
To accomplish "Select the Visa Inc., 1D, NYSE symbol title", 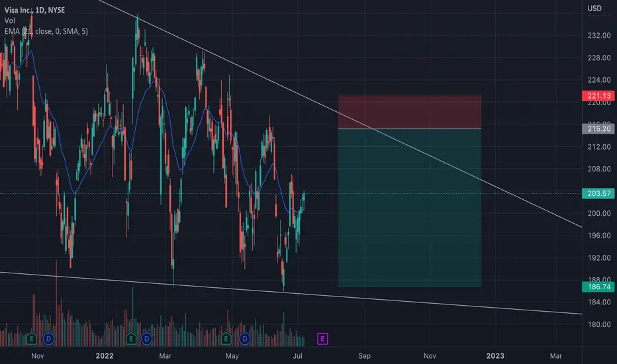I will click(34, 10).
